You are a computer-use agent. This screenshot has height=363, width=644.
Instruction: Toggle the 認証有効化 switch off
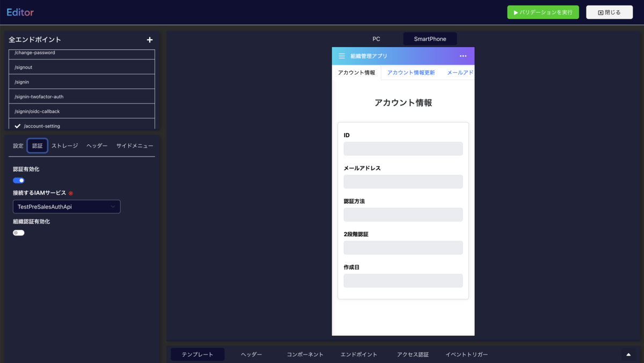click(19, 181)
